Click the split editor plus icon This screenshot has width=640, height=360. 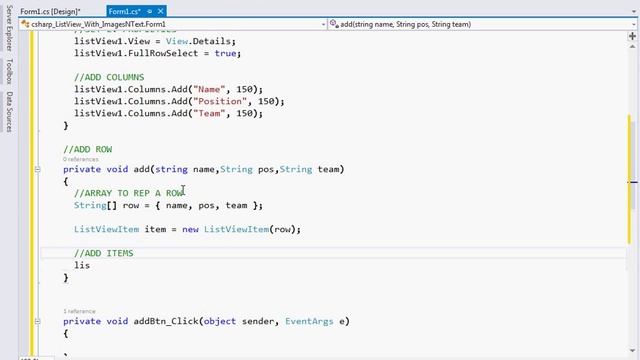point(632,36)
